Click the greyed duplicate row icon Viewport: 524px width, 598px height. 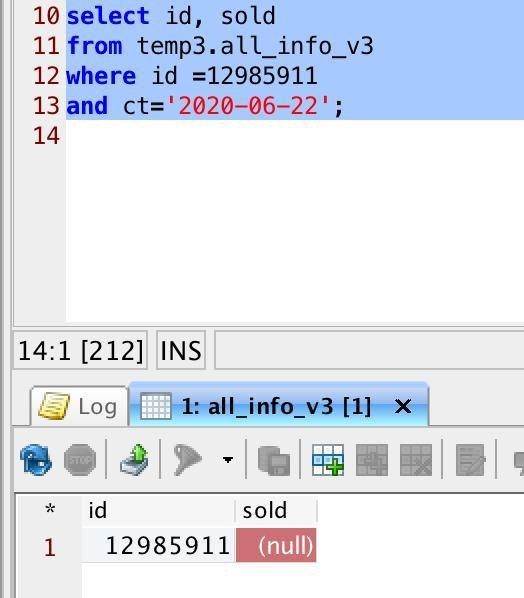tap(372, 460)
